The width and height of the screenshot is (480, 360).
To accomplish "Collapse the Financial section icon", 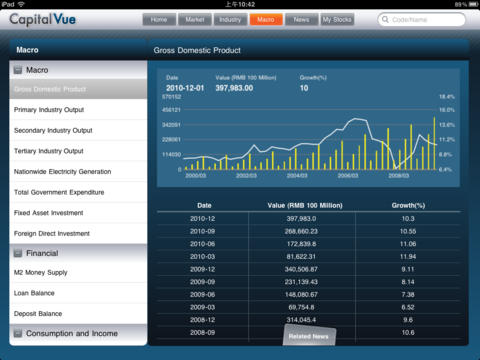I will coord(18,253).
